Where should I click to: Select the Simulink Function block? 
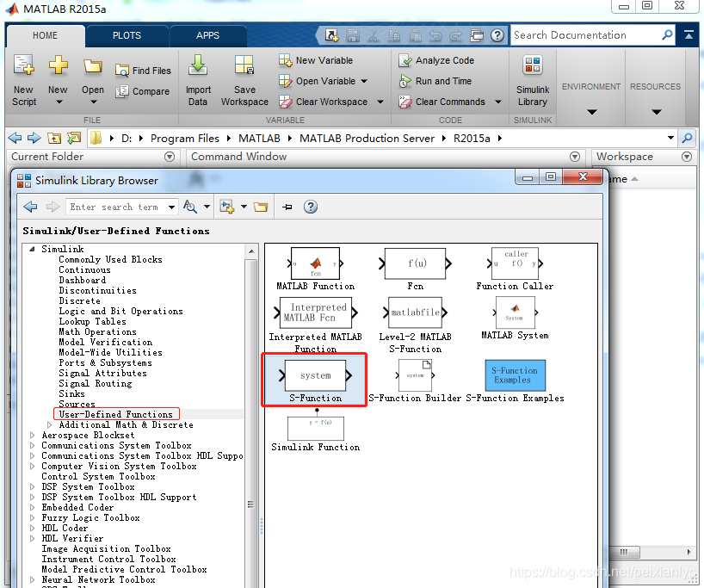pyautogui.click(x=316, y=428)
